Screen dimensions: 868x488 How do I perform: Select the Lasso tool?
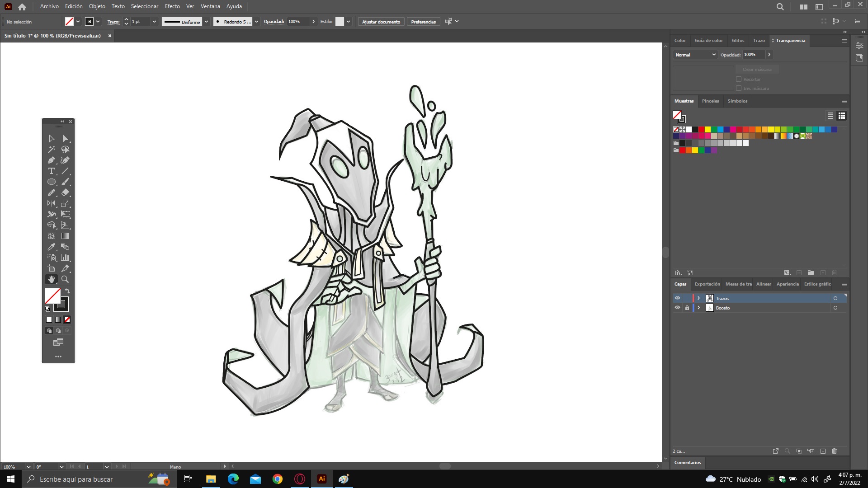[66, 150]
